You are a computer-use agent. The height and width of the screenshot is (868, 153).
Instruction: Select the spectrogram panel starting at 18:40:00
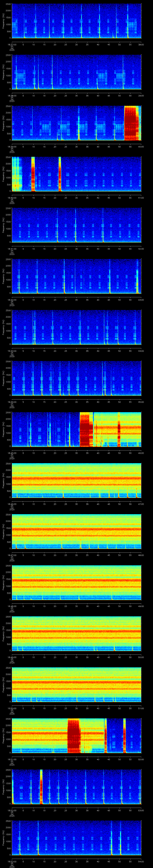click(76, 174)
